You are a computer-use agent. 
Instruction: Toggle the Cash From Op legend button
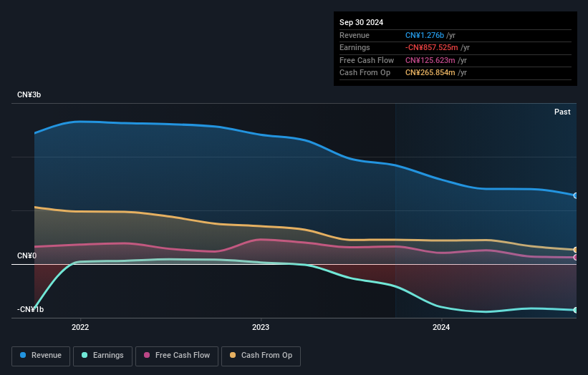pos(261,356)
